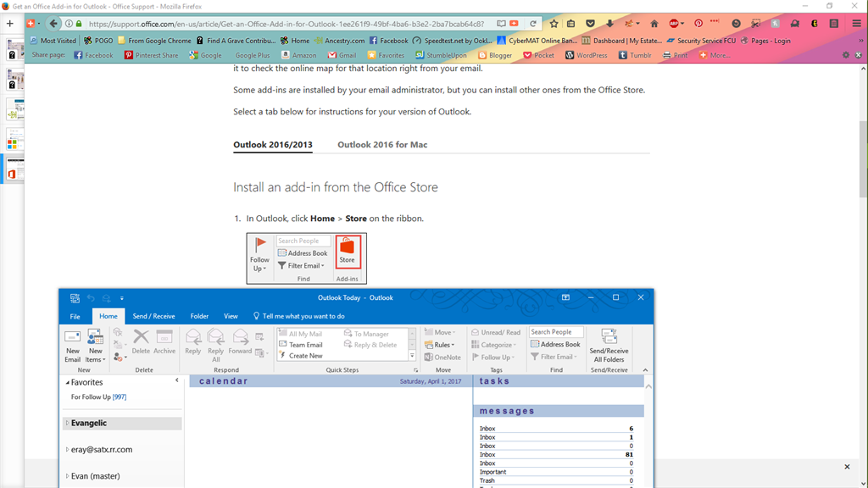Viewport: 868px width, 488px height.
Task: Click the Firefox toolbar house icon
Action: [654, 24]
